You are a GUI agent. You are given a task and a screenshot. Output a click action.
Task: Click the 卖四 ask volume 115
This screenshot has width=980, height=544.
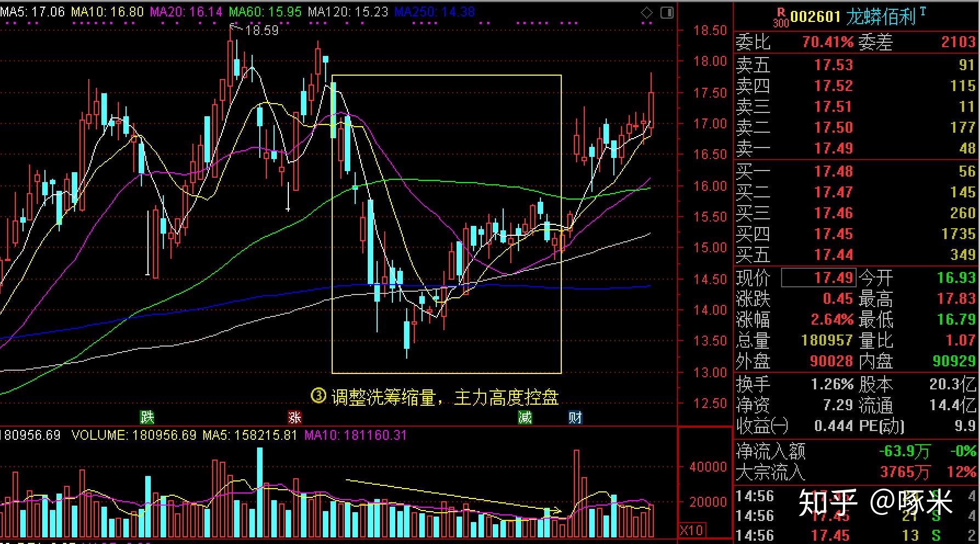(963, 86)
